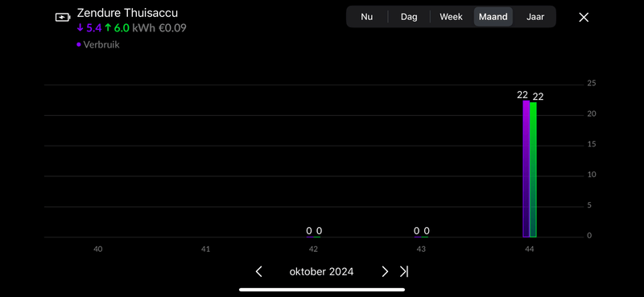This screenshot has width=644, height=297.
Task: Go to previous month arrow
Action: pyautogui.click(x=258, y=271)
